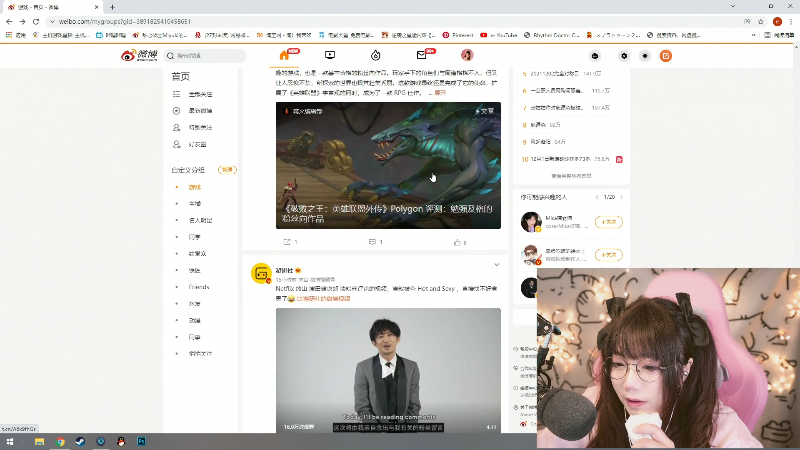Viewport: 800px width, 450px height.
Task: Like the Polygon review article post
Action: pos(460,242)
